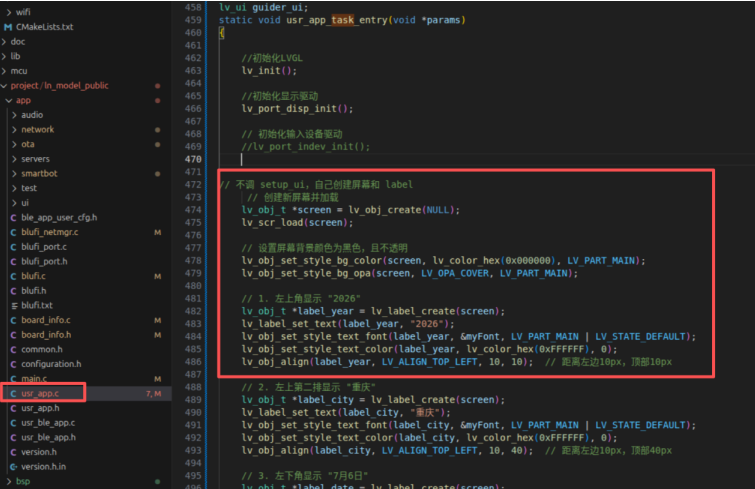Open common.h file
The width and height of the screenshot is (755, 489).
[42, 349]
